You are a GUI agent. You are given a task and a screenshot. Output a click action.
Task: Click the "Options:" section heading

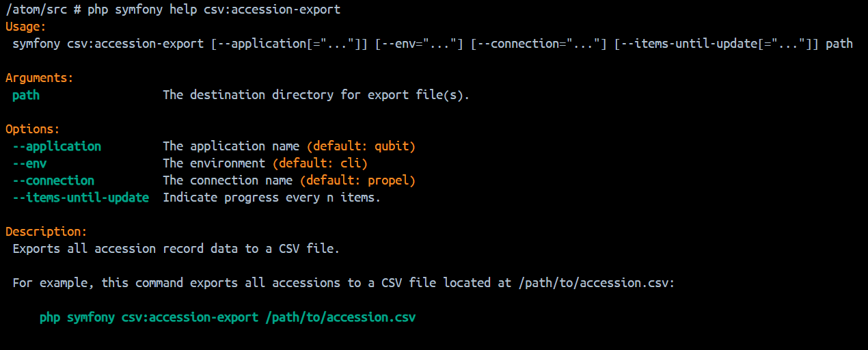(32, 129)
